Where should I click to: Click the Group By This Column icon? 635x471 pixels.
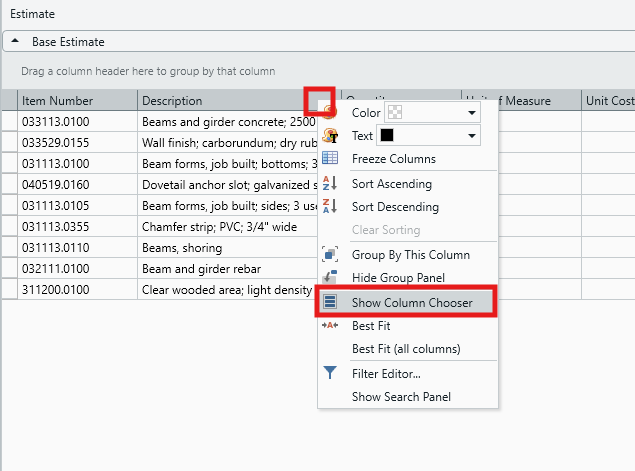pyautogui.click(x=330, y=255)
